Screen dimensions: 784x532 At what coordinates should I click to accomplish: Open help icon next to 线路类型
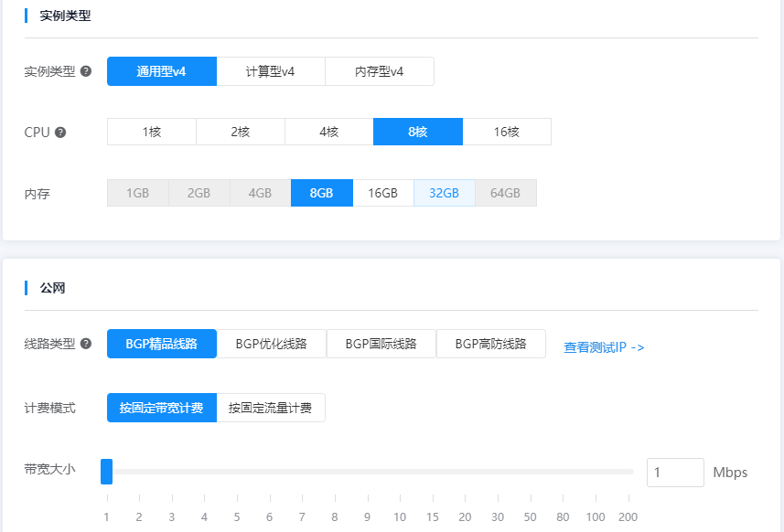[86, 344]
